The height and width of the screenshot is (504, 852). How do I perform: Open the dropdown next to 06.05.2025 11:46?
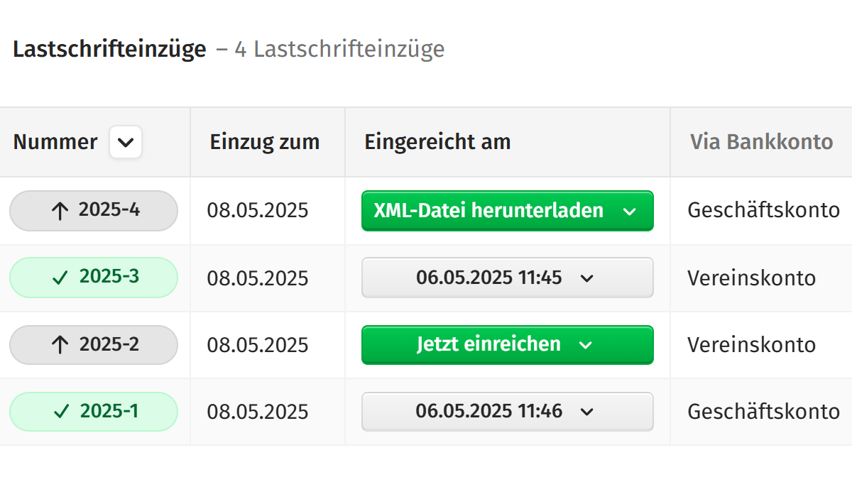click(x=587, y=411)
